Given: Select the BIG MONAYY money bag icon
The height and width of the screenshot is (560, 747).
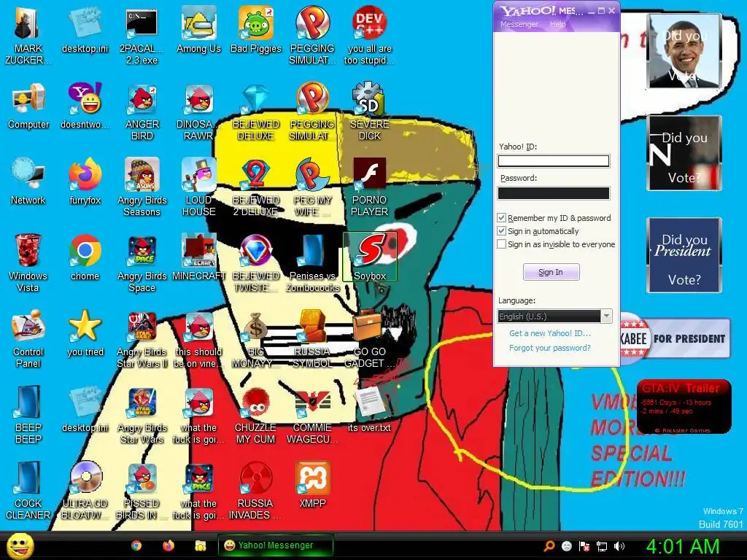Looking at the screenshot, I should coord(256,339).
